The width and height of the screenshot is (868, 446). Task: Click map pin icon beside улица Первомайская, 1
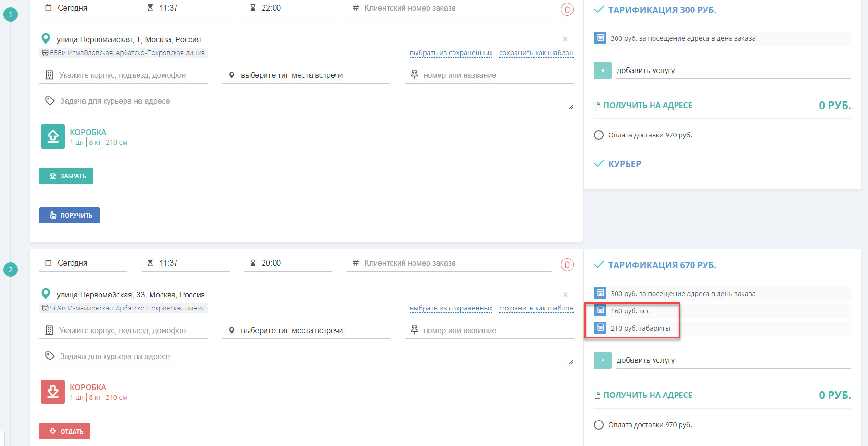(x=46, y=38)
